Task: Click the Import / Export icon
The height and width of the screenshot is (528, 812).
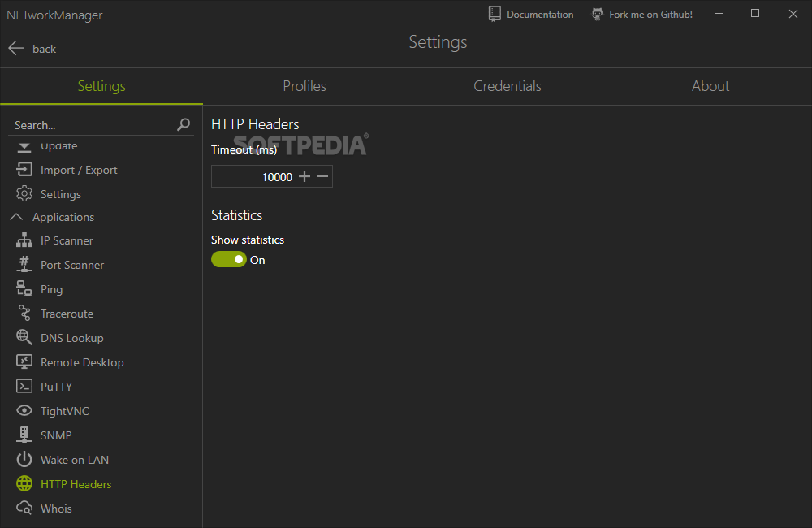Action: (24, 170)
